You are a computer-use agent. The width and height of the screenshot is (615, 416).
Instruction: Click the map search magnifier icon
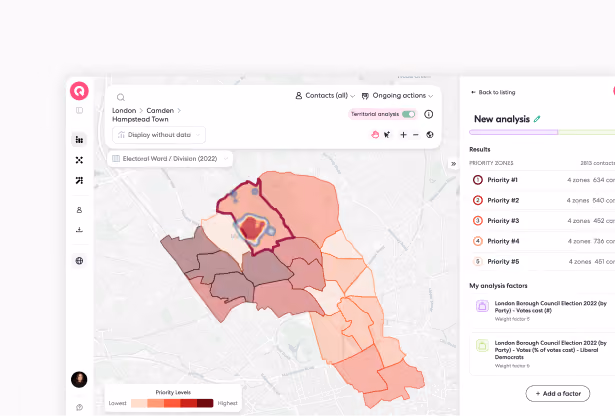[x=121, y=97]
